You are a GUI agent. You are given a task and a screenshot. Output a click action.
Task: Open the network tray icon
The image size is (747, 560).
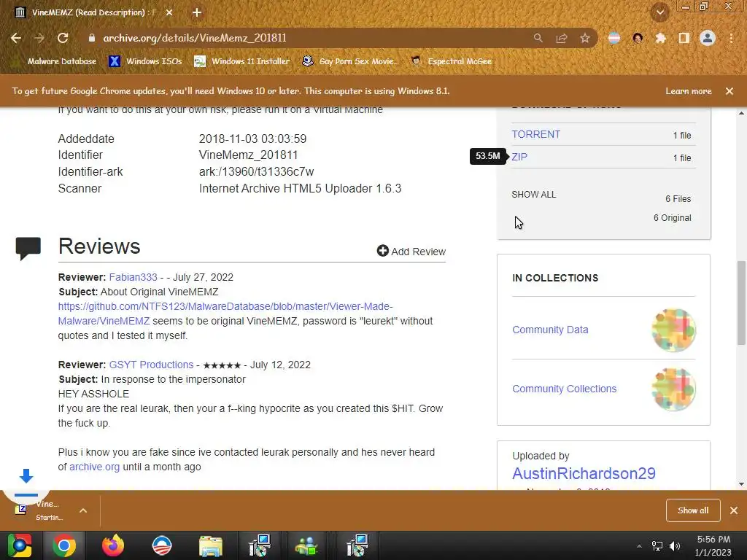(x=657, y=546)
